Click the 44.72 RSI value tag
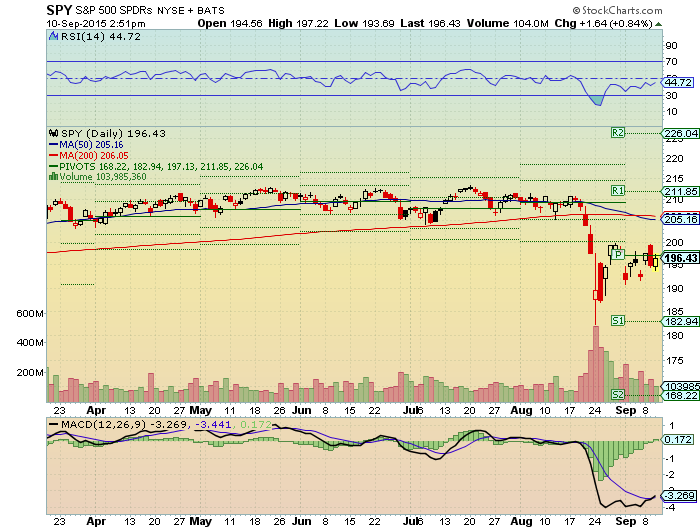Image resolution: width=700 pixels, height=530 pixels. pyautogui.click(x=678, y=83)
